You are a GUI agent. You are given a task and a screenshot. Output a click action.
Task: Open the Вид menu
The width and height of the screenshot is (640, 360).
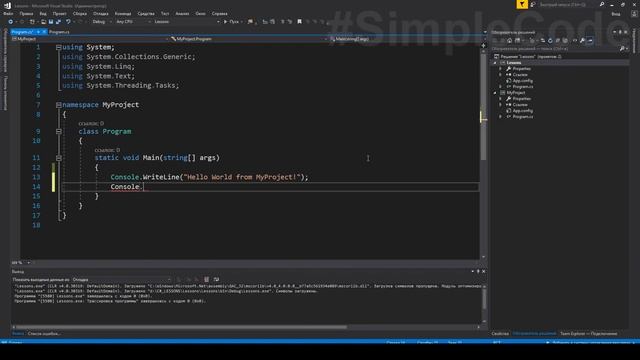tap(43, 13)
